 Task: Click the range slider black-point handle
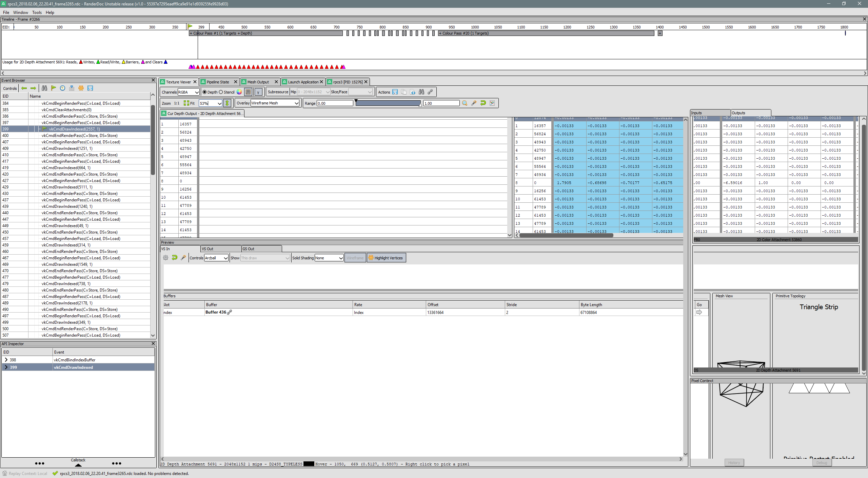(x=356, y=101)
